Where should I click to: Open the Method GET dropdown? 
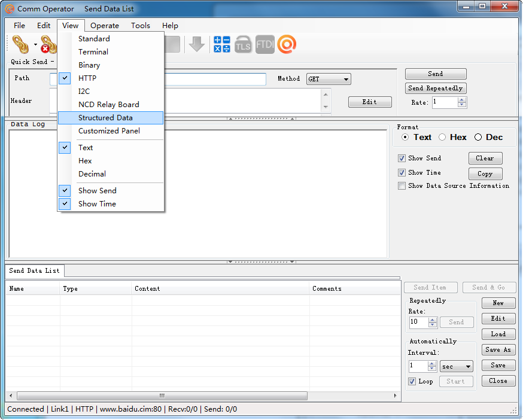[x=329, y=79]
